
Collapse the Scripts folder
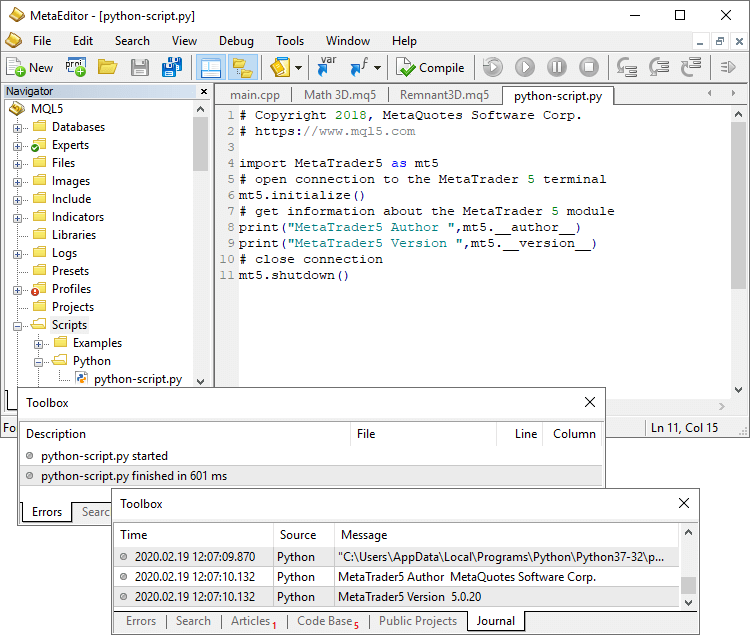[17, 326]
